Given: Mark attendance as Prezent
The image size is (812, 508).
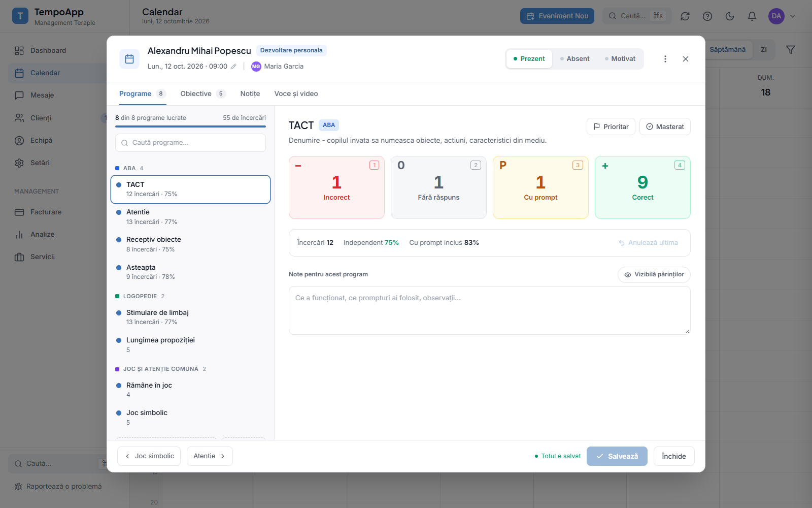Looking at the screenshot, I should point(529,59).
